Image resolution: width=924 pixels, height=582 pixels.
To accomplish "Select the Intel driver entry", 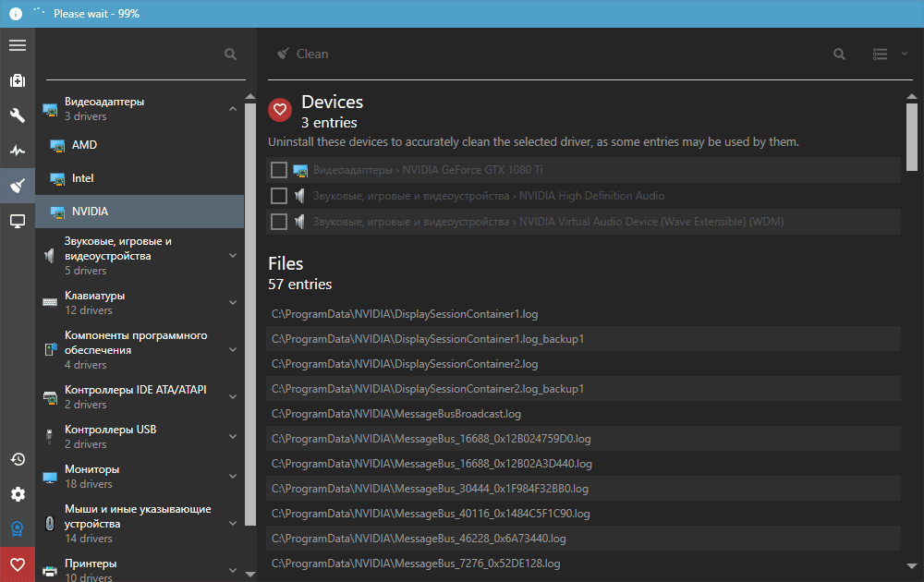I will tap(83, 178).
